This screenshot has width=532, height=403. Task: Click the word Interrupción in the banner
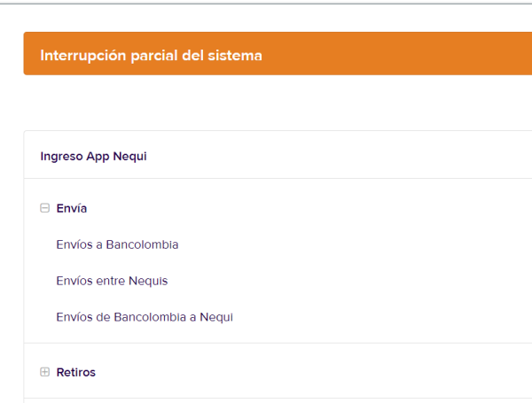click(x=77, y=55)
